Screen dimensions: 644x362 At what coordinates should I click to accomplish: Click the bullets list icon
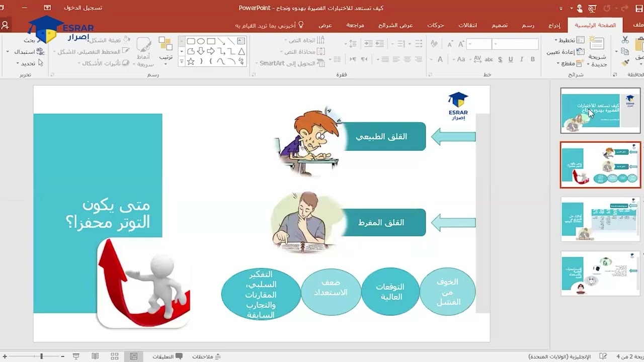[x=420, y=44]
